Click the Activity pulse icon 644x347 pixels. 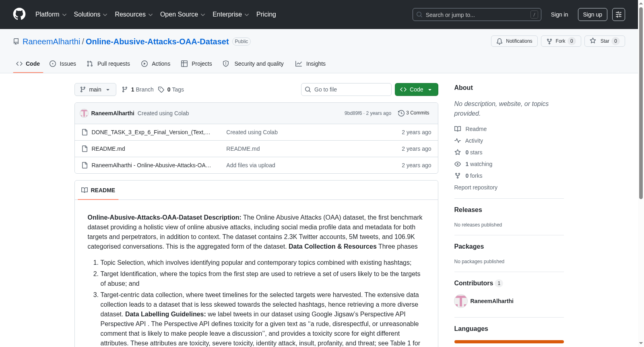click(458, 141)
